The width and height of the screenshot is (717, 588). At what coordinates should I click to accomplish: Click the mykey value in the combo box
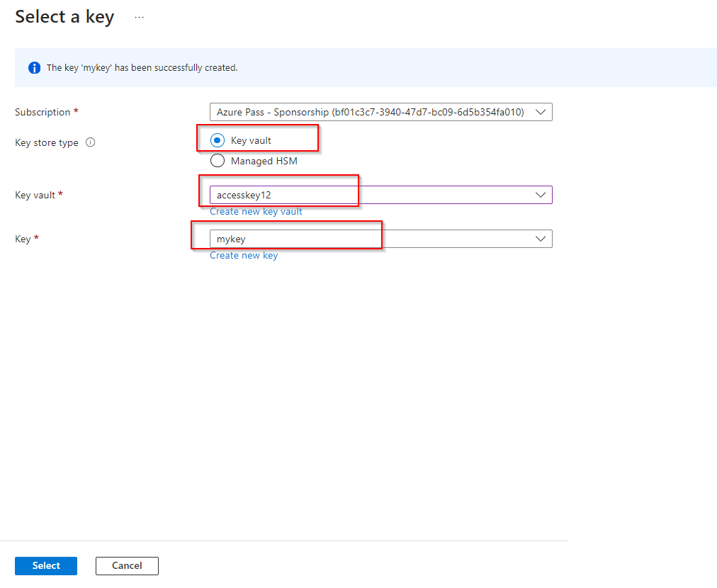coord(231,239)
